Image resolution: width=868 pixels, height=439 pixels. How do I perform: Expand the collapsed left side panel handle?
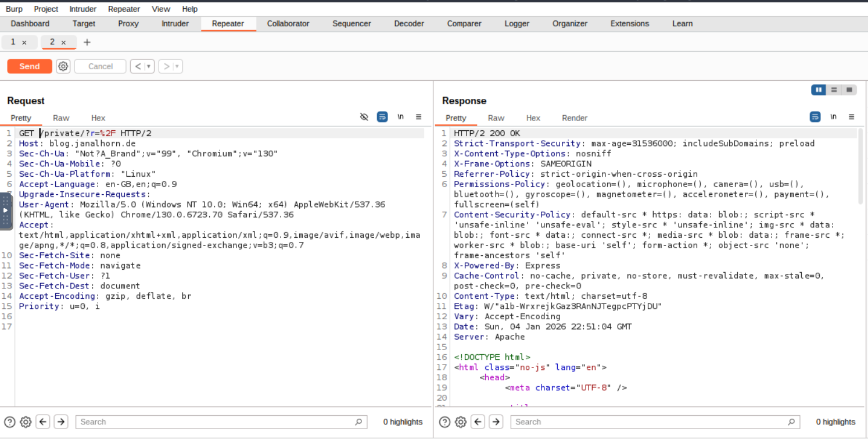tap(5, 210)
